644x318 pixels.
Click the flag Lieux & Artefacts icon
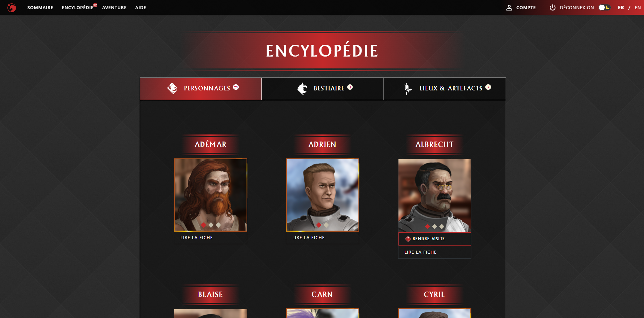pyautogui.click(x=408, y=88)
